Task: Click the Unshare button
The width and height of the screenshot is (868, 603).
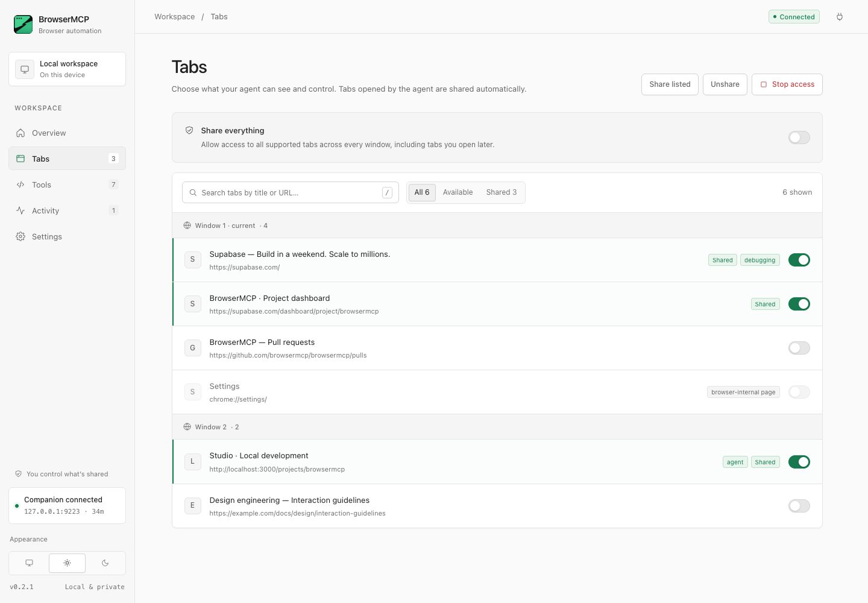Action: point(725,84)
